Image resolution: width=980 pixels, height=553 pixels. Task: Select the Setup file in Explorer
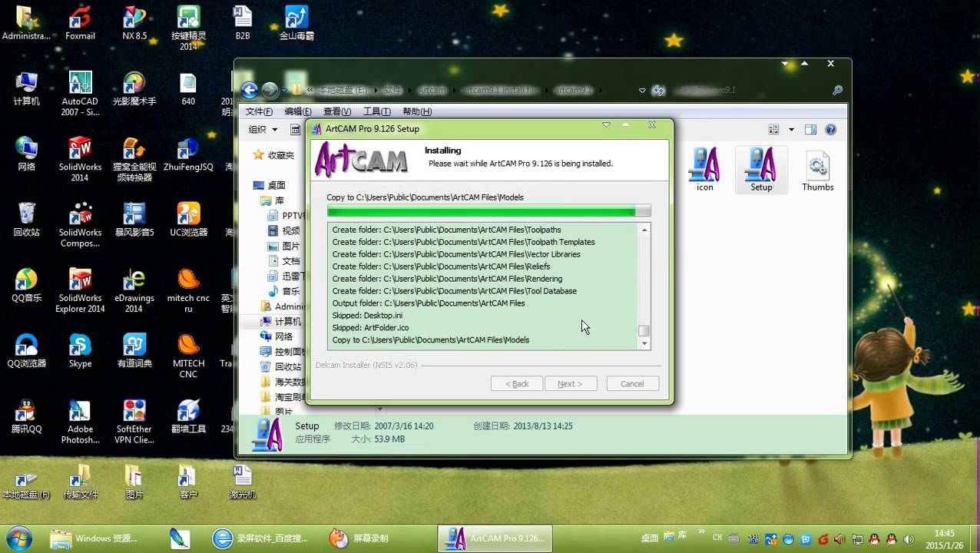coord(761,170)
